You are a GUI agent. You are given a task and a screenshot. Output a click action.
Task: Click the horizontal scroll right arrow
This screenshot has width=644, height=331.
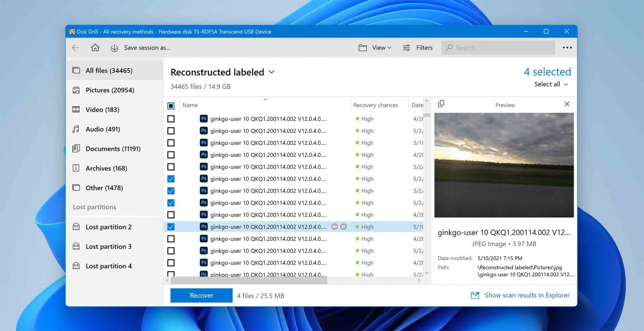click(x=419, y=280)
